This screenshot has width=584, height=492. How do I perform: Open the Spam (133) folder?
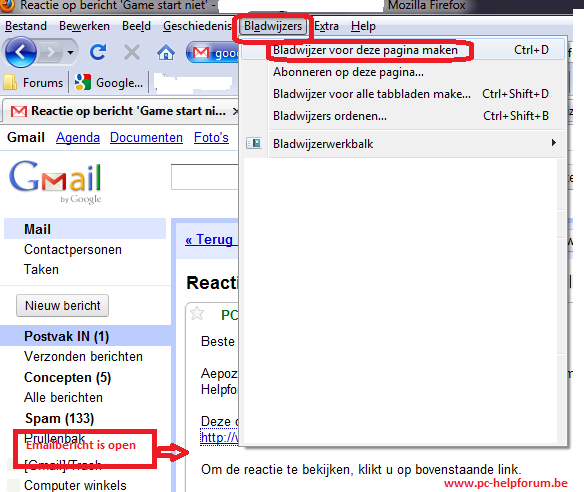point(59,418)
